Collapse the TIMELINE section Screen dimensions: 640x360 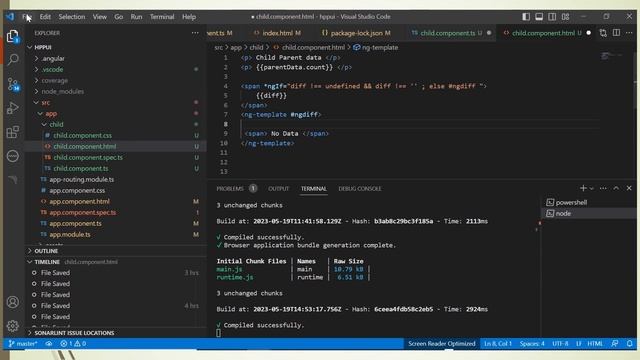coord(47,262)
